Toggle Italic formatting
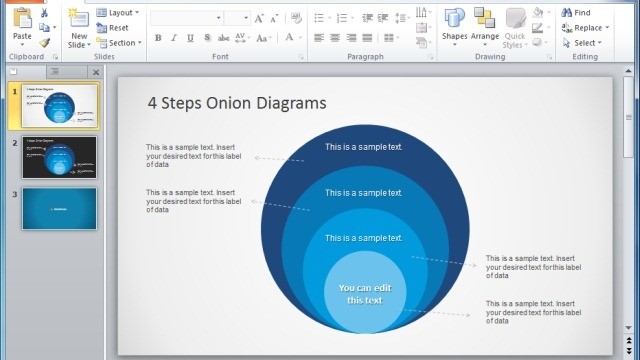The image size is (640, 360). pos(174,38)
